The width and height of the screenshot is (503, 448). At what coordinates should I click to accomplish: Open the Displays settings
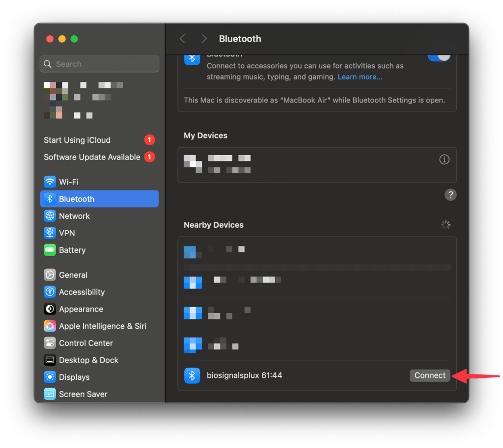[99, 377]
